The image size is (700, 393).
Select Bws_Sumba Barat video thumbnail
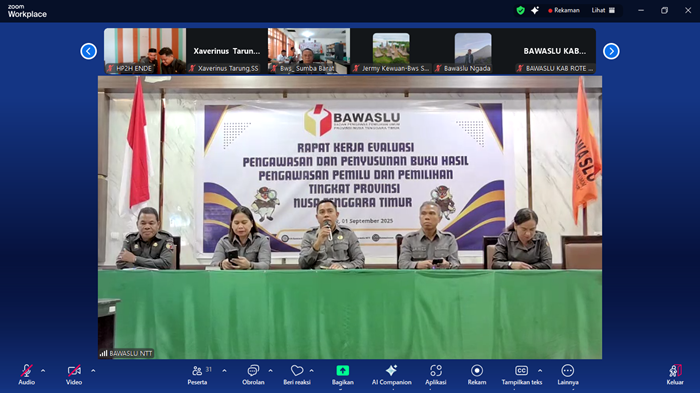click(x=309, y=51)
